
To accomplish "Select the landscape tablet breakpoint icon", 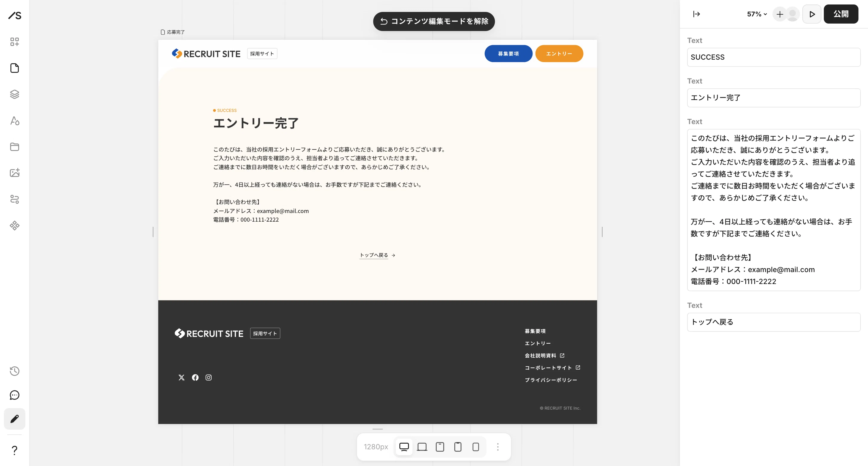I will pyautogui.click(x=440, y=447).
